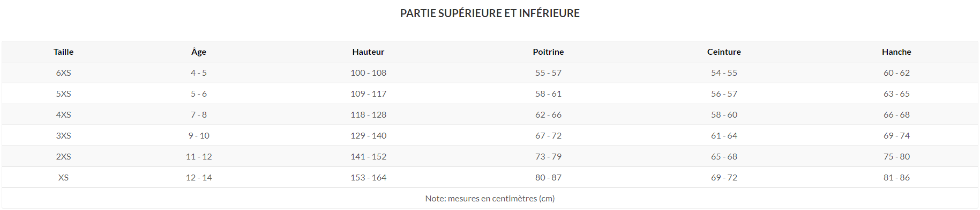Click the note about centimètres measurements
The height and width of the screenshot is (210, 980).
[x=490, y=199]
